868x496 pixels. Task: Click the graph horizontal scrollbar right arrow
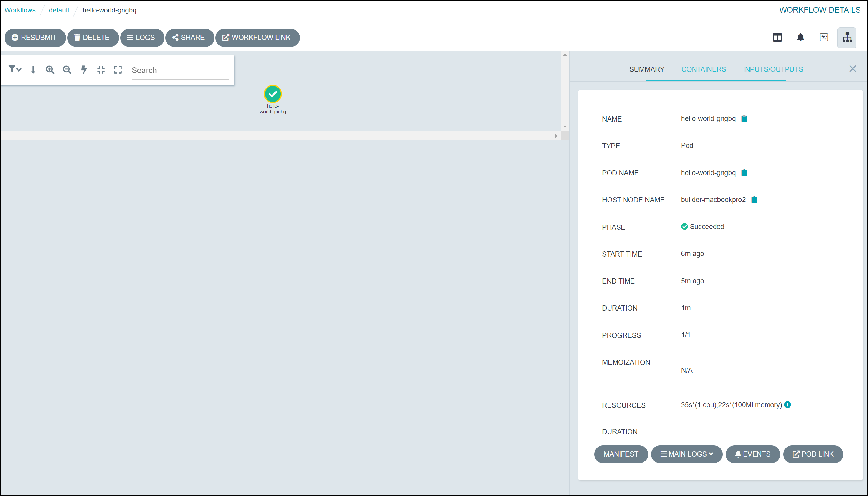click(556, 136)
